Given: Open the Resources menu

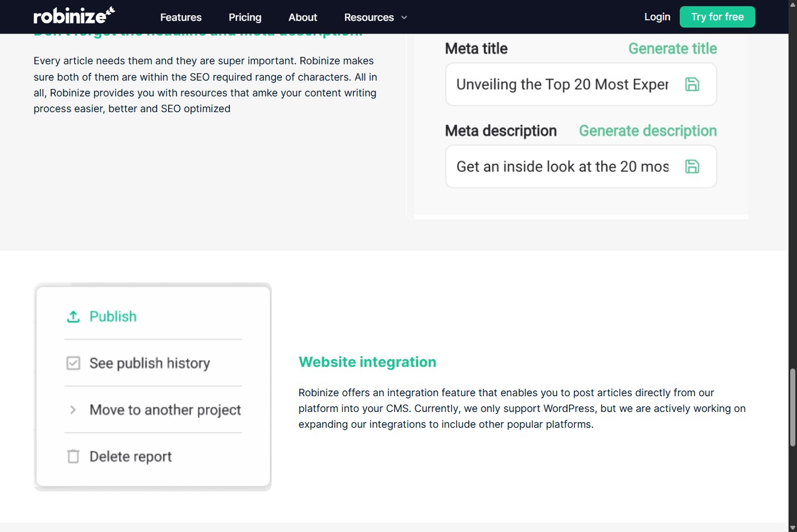Looking at the screenshot, I should pos(369,17).
